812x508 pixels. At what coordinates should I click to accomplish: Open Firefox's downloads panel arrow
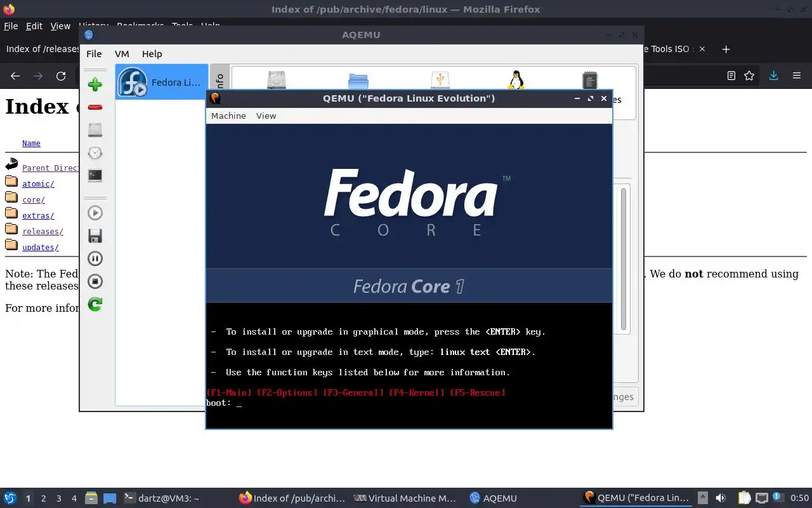773,76
